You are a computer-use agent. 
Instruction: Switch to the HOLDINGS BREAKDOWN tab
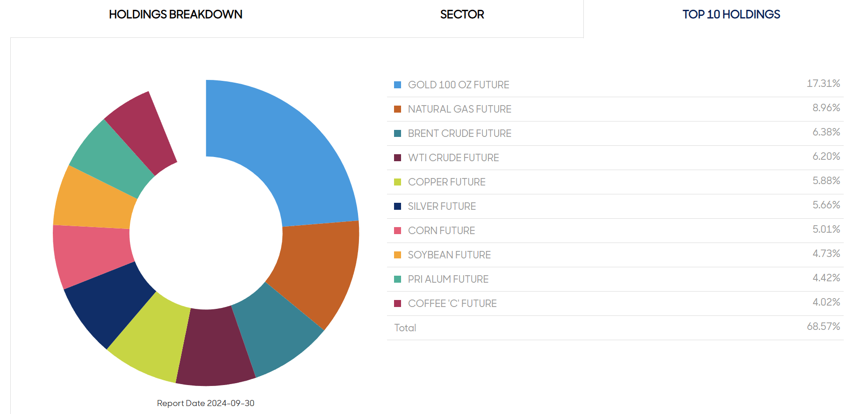[175, 14]
